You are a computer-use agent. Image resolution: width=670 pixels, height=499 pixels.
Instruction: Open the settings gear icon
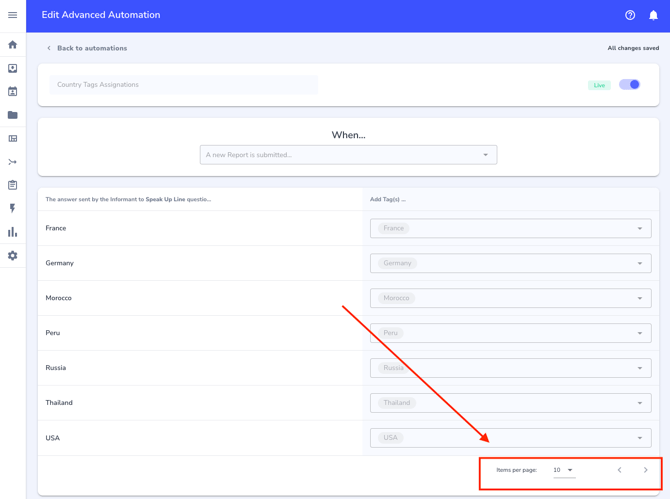pos(12,256)
